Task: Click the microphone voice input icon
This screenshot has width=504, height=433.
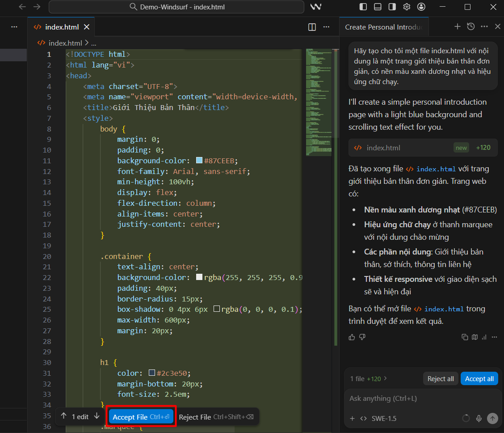Action: point(479,418)
